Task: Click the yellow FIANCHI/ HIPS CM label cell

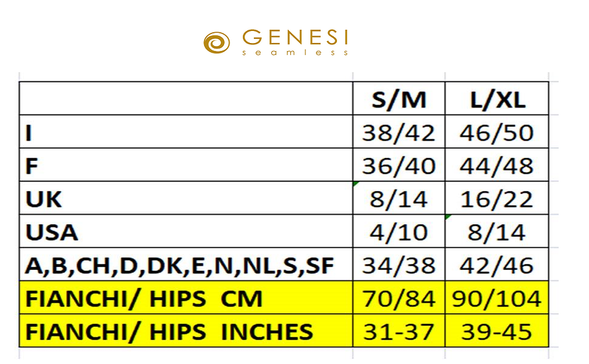Action: pyautogui.click(x=143, y=298)
